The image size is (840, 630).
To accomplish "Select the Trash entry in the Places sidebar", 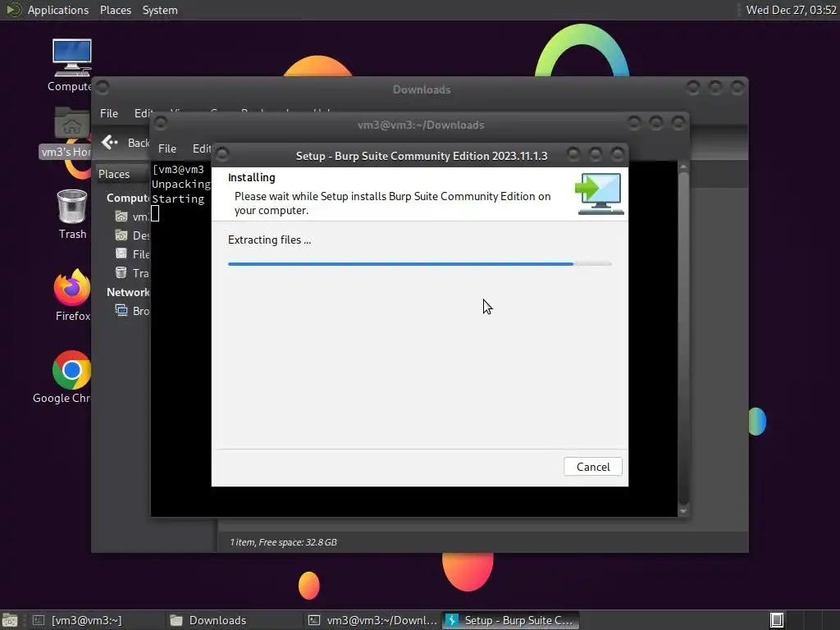I will click(x=132, y=272).
